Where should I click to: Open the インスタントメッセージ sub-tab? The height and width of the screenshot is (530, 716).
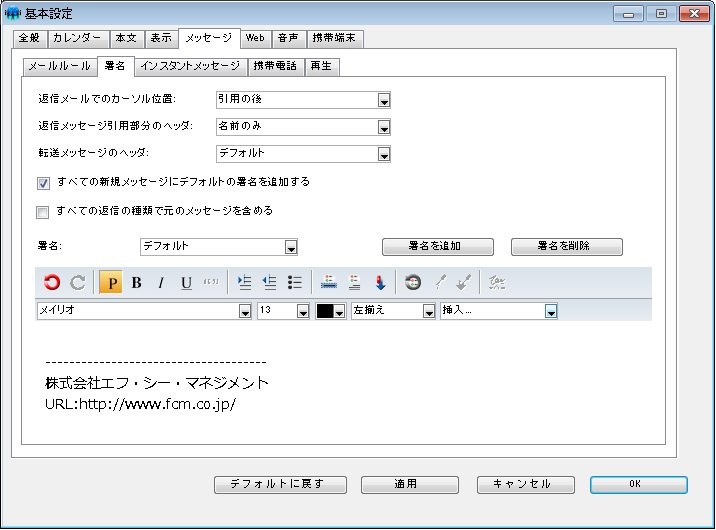(x=190, y=67)
